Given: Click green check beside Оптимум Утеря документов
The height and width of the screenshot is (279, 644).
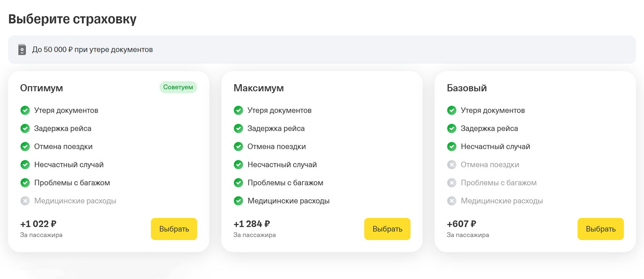Looking at the screenshot, I should click(x=25, y=110).
